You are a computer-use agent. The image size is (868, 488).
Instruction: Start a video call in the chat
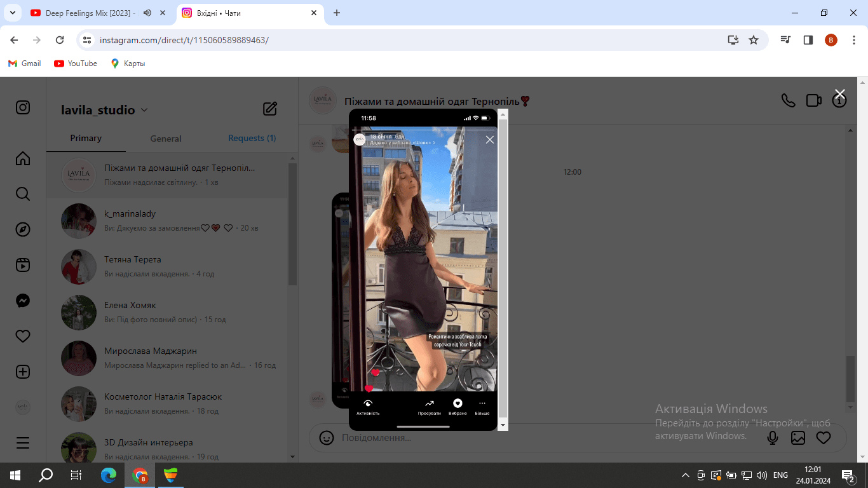click(x=814, y=100)
